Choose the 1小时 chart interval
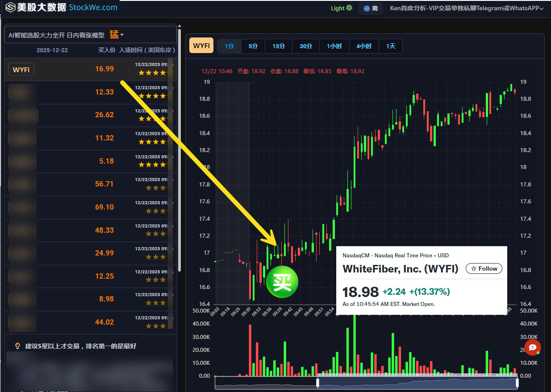551x392 pixels. click(x=334, y=46)
